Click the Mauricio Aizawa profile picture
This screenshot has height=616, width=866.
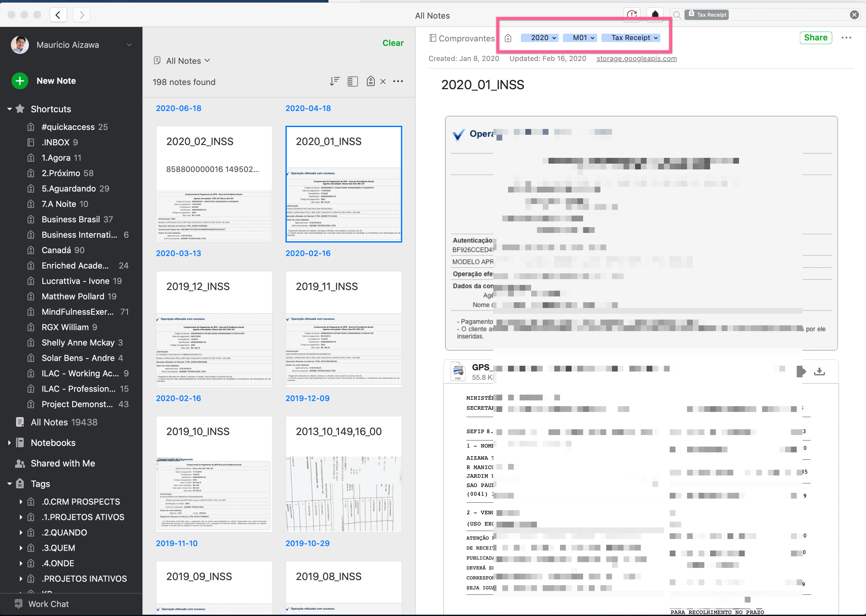[x=20, y=45]
